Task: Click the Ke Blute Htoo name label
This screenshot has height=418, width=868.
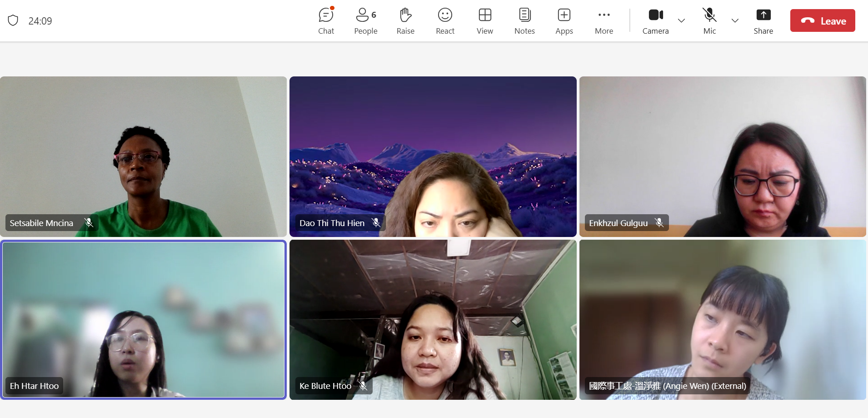Action: 325,386
